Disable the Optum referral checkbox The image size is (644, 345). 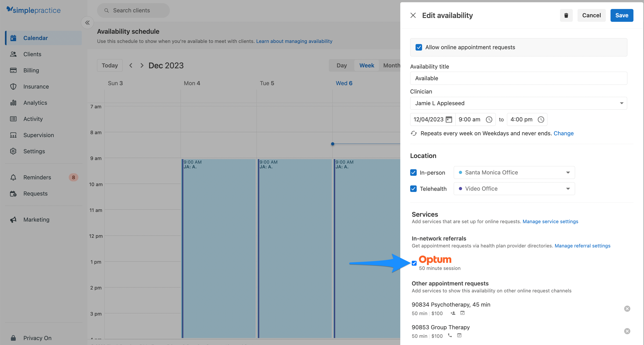coord(414,263)
